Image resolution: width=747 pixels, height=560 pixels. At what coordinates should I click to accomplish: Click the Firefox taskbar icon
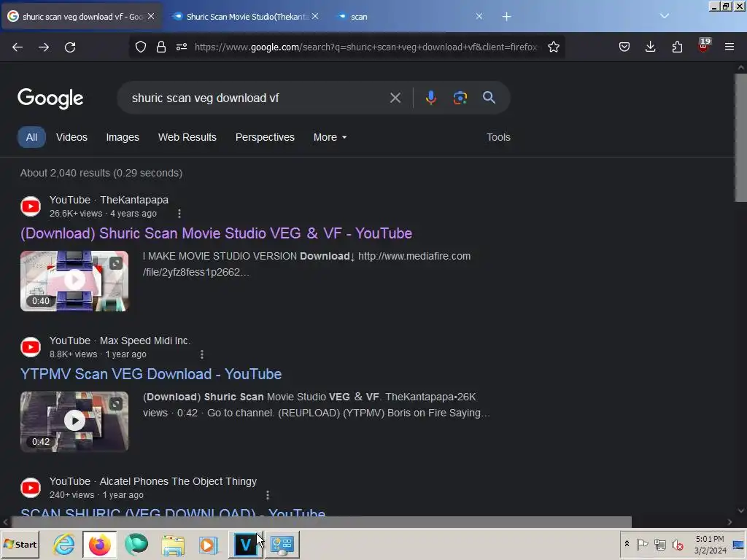coord(99,545)
